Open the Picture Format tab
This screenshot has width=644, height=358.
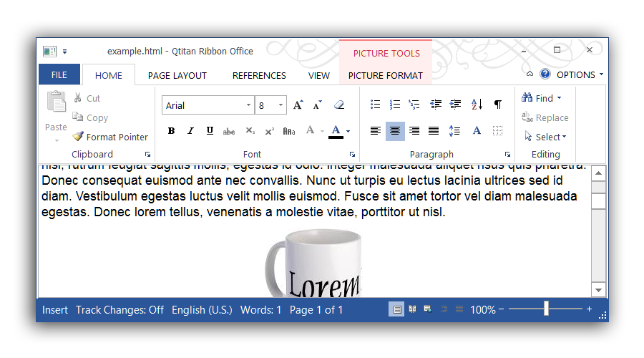click(385, 75)
